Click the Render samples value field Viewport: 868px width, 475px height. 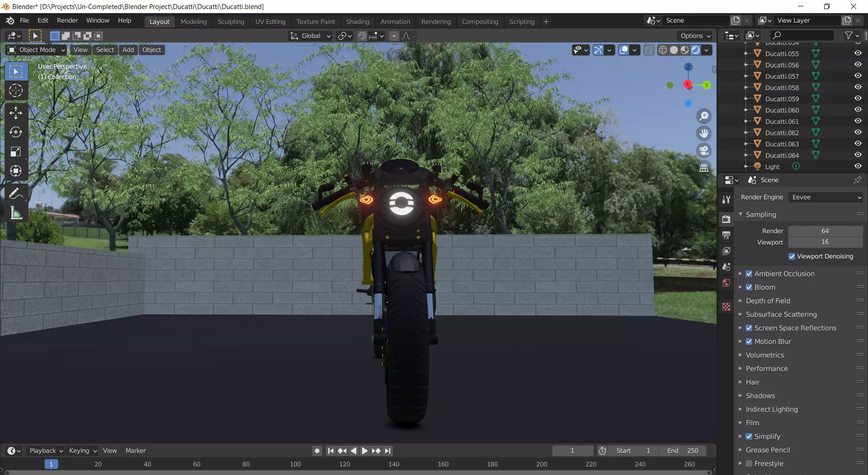(826, 231)
